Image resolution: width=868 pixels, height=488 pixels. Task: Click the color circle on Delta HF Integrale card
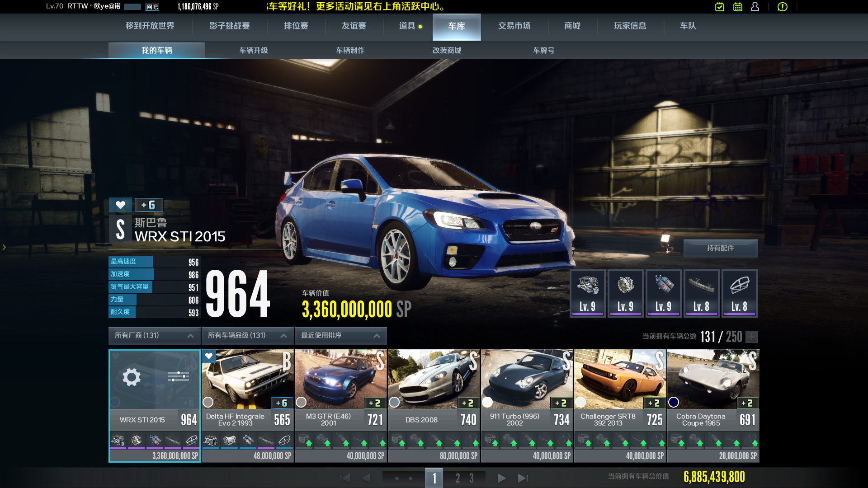click(208, 402)
